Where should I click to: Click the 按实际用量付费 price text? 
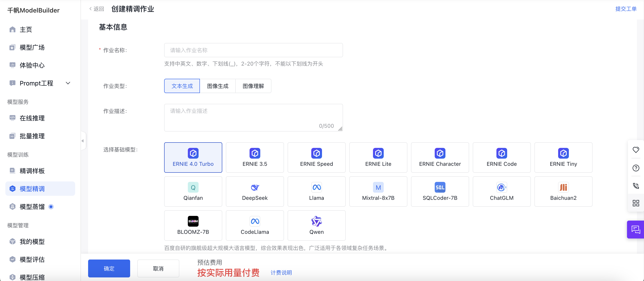(x=228, y=272)
